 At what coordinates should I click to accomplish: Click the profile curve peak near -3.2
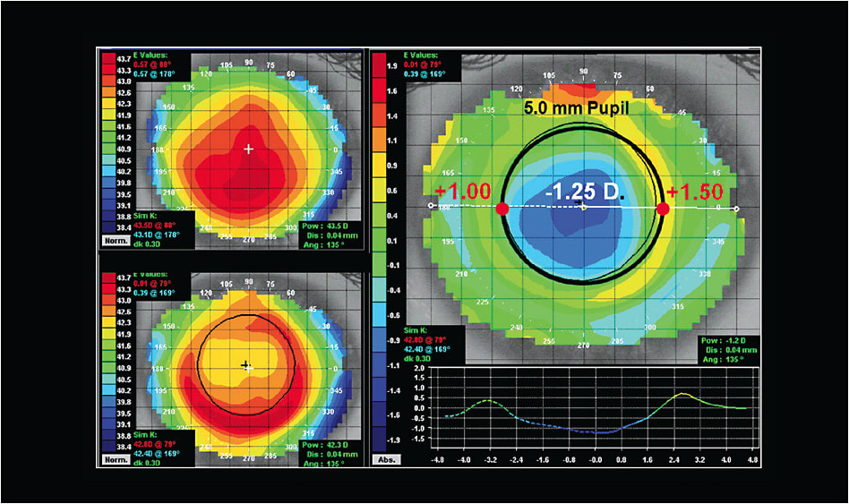[x=488, y=400]
